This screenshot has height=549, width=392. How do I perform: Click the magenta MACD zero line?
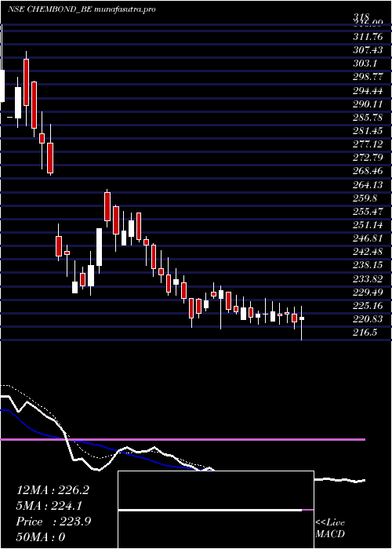tap(183, 439)
